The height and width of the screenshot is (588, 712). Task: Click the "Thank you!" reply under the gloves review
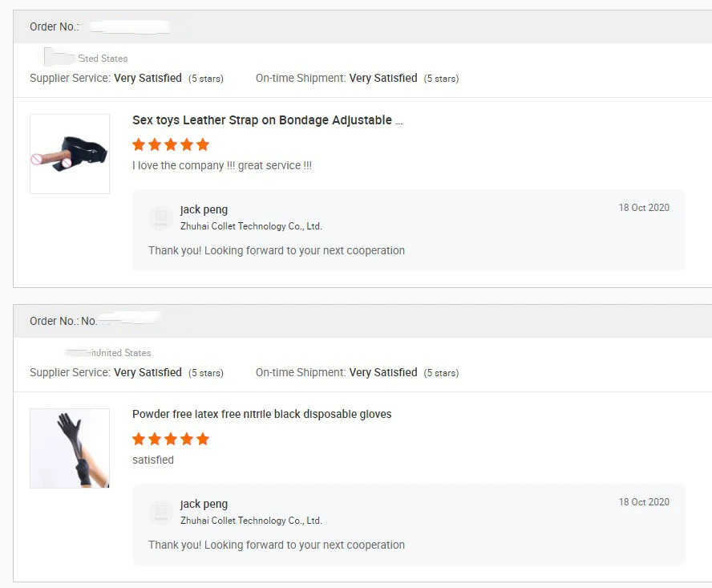pyautogui.click(x=277, y=545)
